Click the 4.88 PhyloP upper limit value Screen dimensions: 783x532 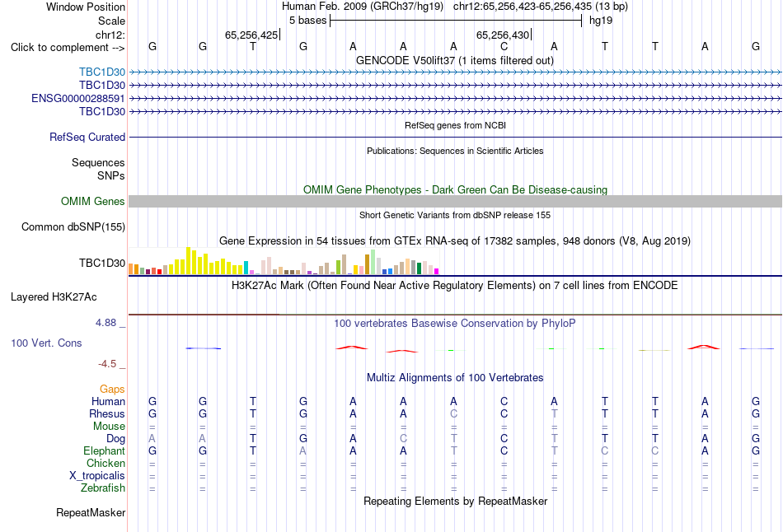pos(105,323)
